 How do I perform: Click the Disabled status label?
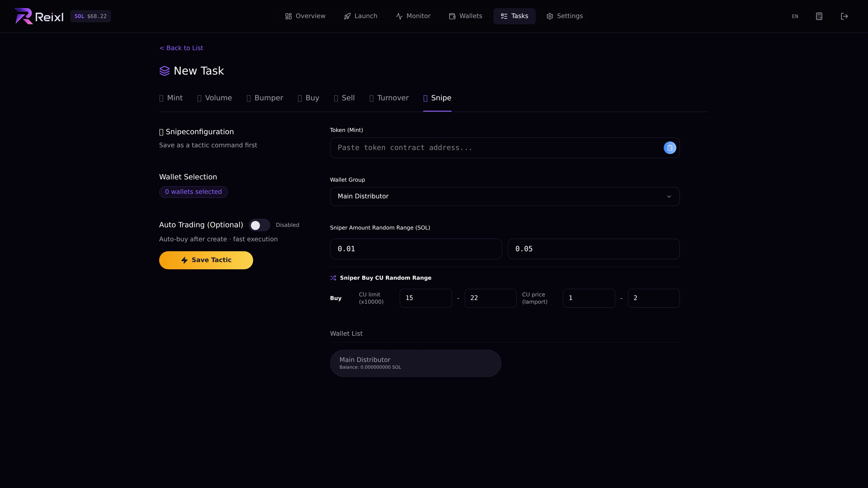click(x=288, y=225)
